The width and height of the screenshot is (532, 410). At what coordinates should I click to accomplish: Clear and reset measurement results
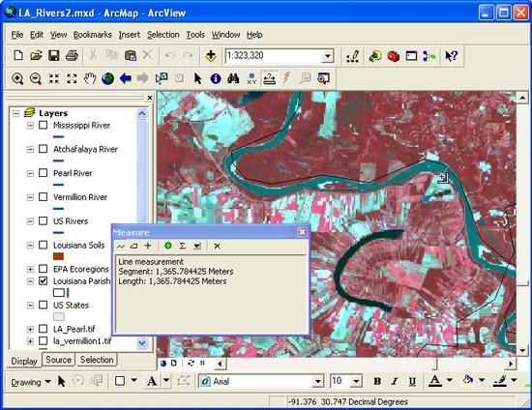click(x=217, y=246)
